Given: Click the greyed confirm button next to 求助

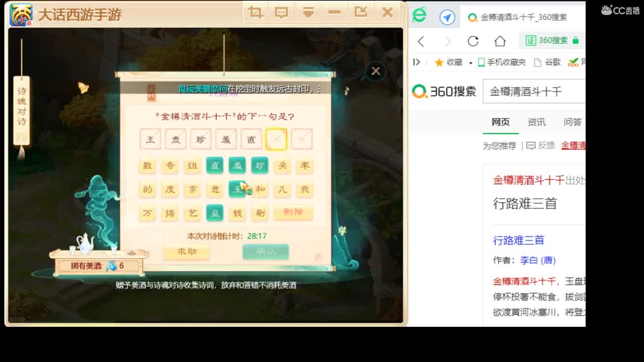Looking at the screenshot, I should click(266, 251).
